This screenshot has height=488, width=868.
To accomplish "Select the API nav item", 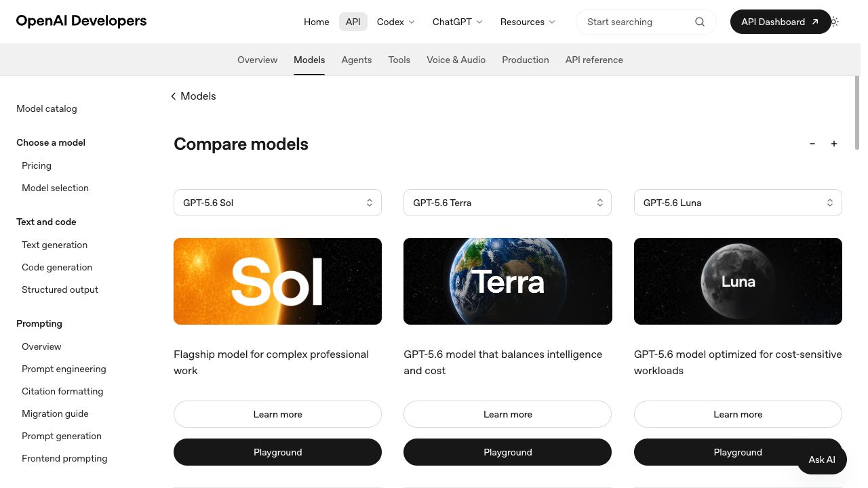I will tap(353, 22).
